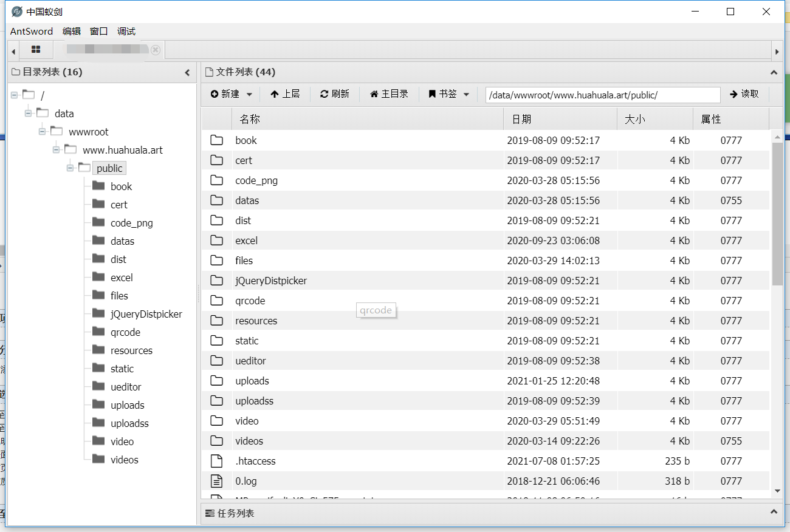Select public folder in directory tree
This screenshot has width=790, height=532.
click(x=109, y=168)
